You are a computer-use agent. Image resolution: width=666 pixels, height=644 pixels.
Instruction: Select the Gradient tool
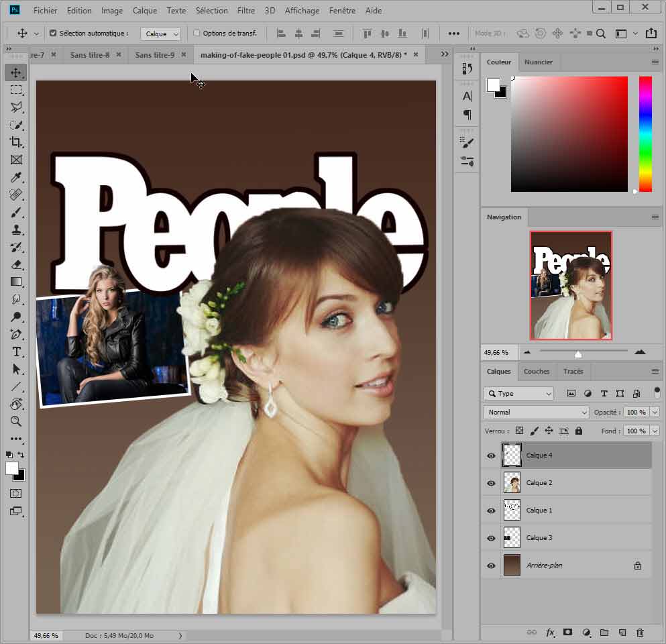click(x=15, y=282)
